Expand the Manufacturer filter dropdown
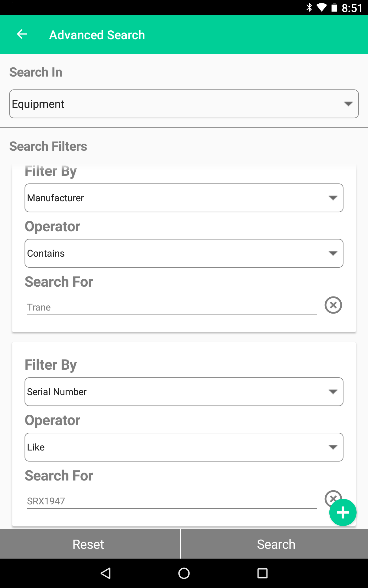 (184, 198)
